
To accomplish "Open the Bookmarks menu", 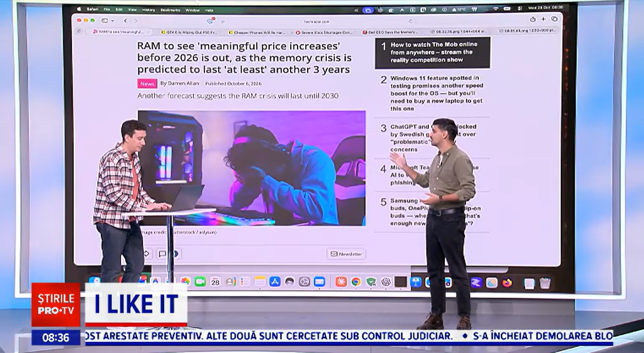I will click(x=170, y=10).
